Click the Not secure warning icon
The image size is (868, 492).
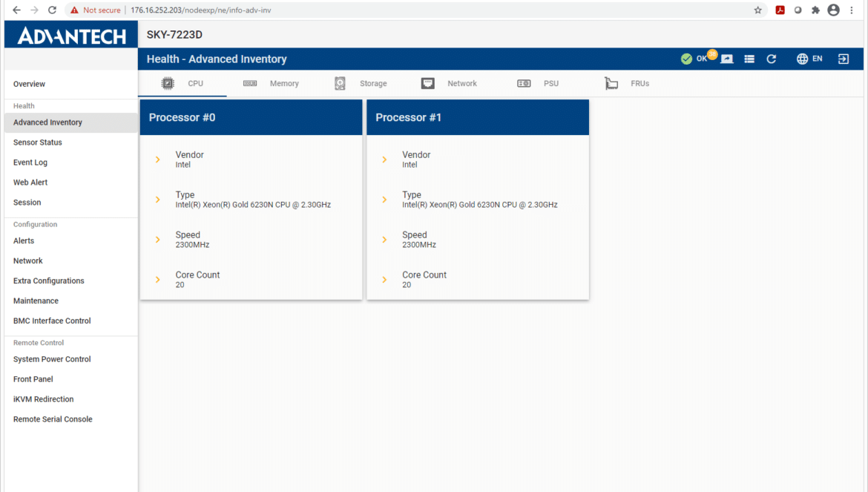click(x=74, y=10)
